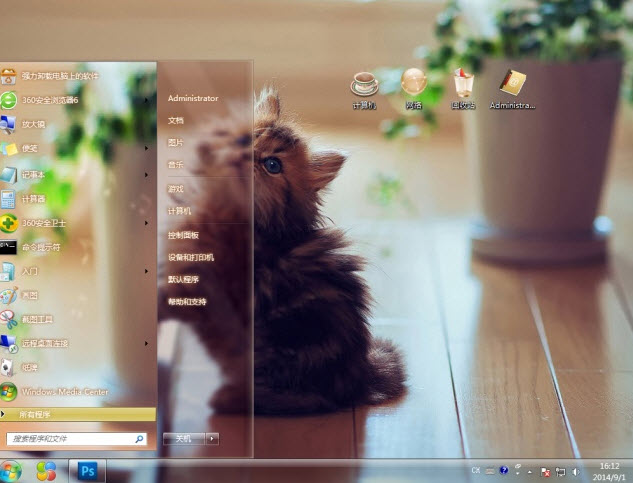Open the Administrator folder desktop icon

[512, 85]
